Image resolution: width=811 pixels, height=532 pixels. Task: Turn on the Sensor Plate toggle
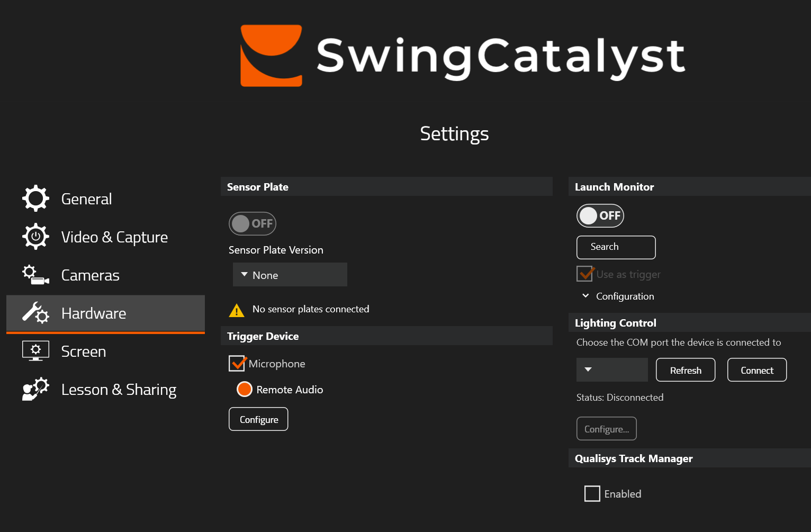point(252,223)
